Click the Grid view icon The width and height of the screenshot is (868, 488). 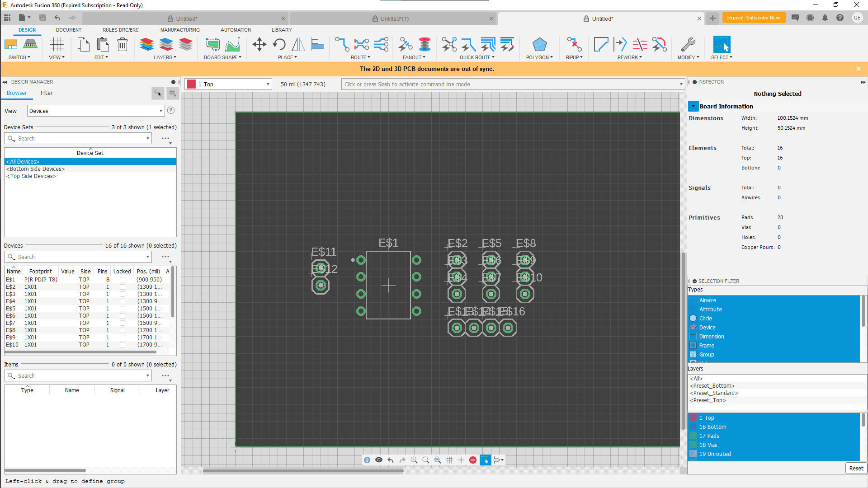click(57, 44)
